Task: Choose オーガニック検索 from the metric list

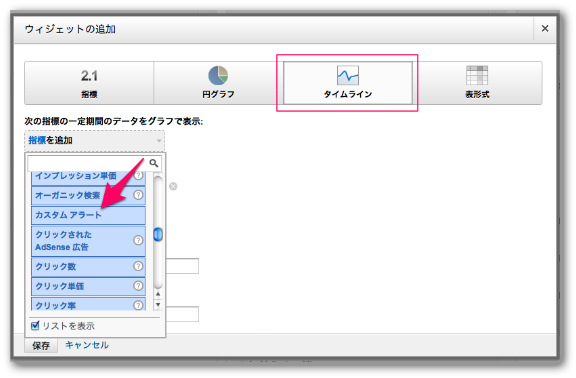Action: [x=89, y=195]
